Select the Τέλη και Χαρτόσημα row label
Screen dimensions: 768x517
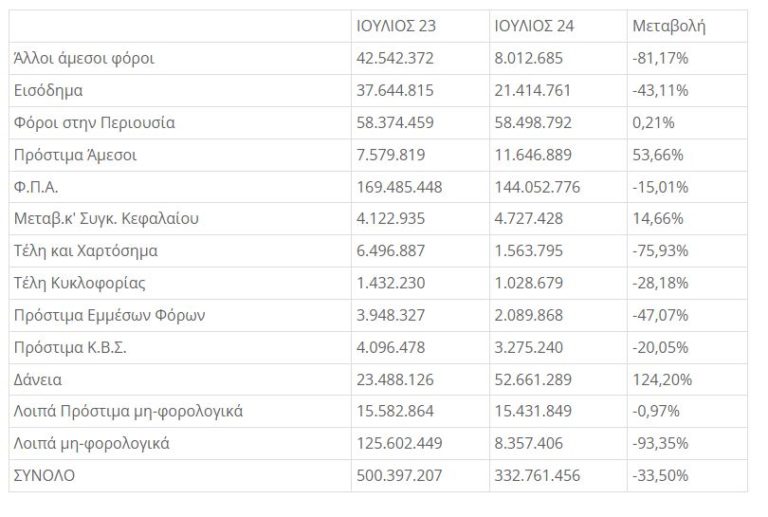pyautogui.click(x=86, y=251)
